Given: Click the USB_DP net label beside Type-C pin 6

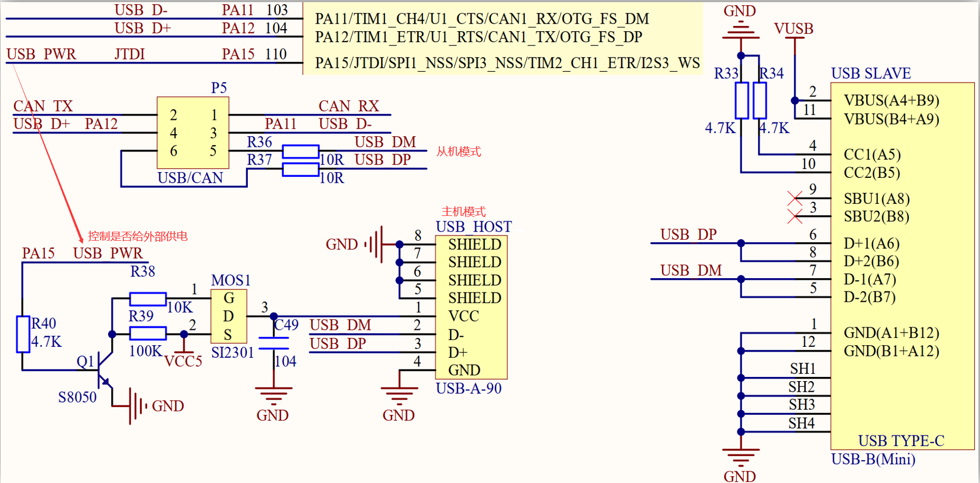Looking at the screenshot, I should 688,234.
